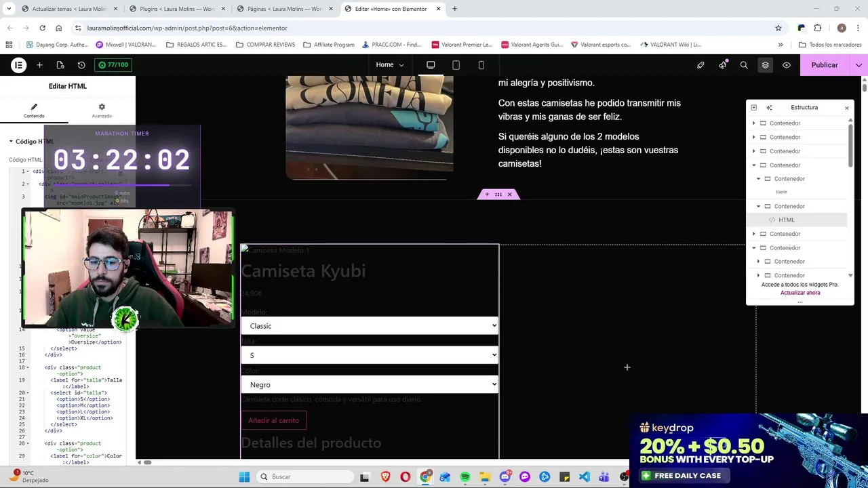Open the document settings icon
Image resolution: width=868 pixels, height=488 pixels.
(x=60, y=65)
